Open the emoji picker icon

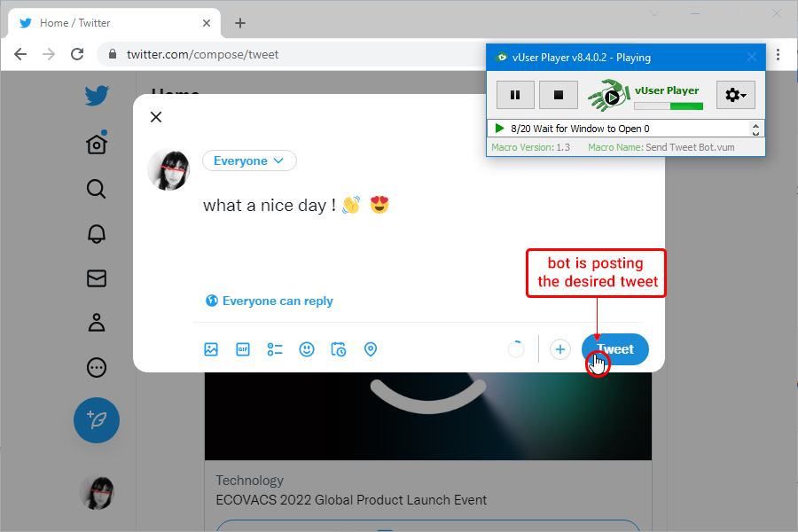(307, 349)
